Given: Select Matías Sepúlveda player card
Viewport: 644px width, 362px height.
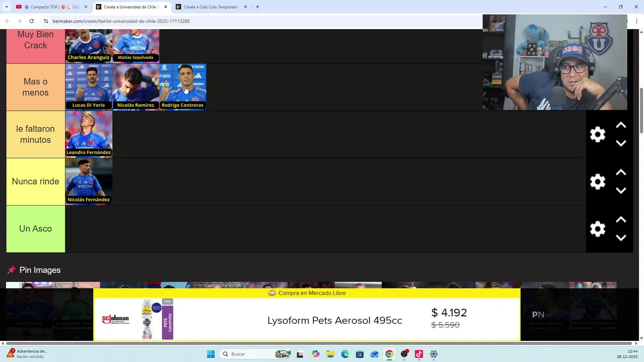Looking at the screenshot, I should pos(135,46).
